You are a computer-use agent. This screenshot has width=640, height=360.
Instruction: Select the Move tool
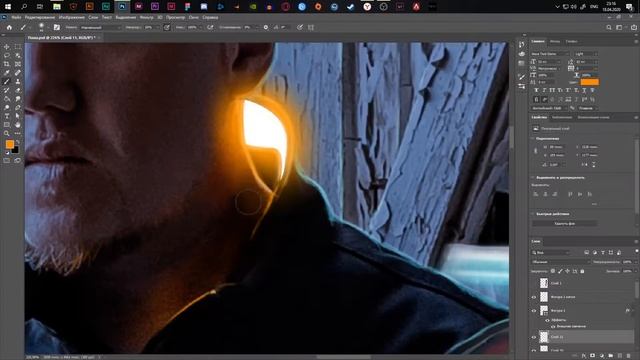[7, 47]
